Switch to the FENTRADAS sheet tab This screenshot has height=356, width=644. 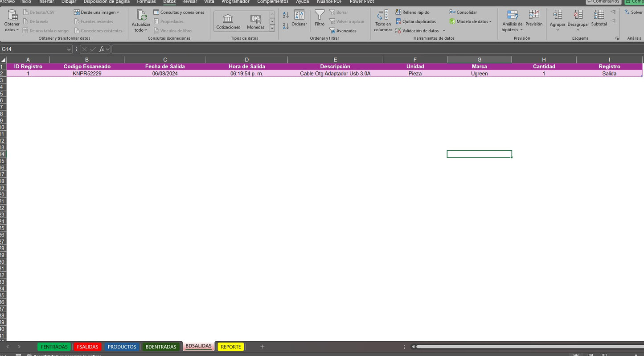[54, 347]
